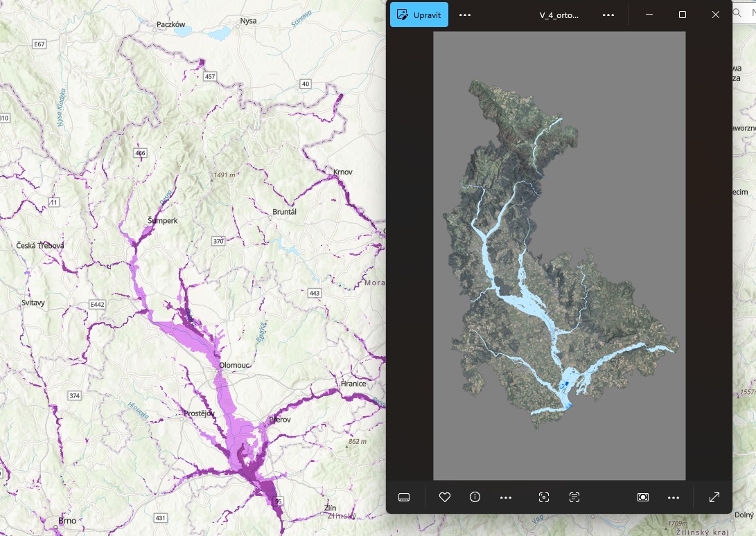Image resolution: width=756 pixels, height=536 pixels.
Task: Click the Zlín label on the map
Action: tap(331, 508)
